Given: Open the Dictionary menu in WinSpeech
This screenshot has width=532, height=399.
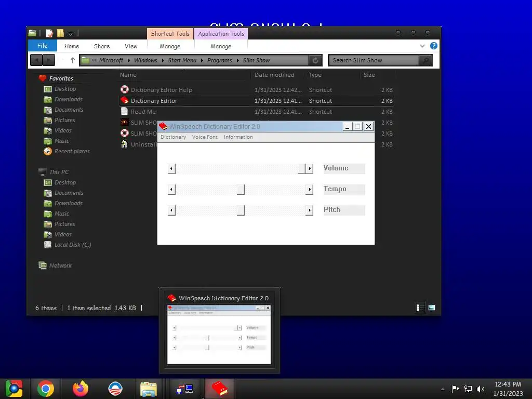Looking at the screenshot, I should click(173, 137).
